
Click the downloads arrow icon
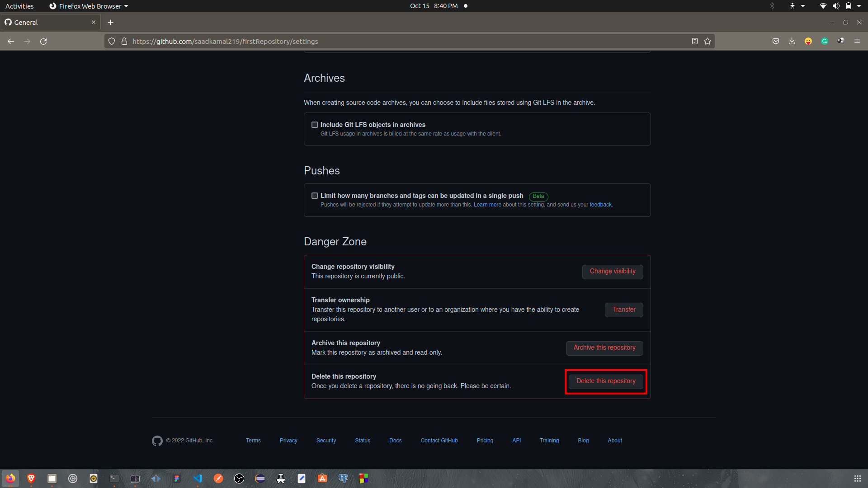[x=792, y=42]
